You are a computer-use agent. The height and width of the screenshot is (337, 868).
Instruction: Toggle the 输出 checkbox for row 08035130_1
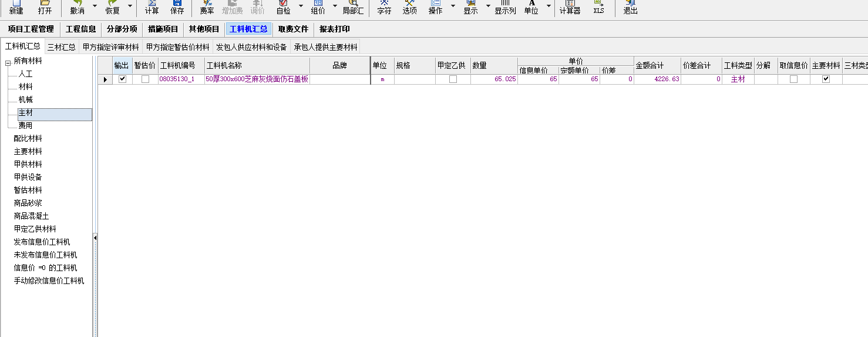[122, 79]
